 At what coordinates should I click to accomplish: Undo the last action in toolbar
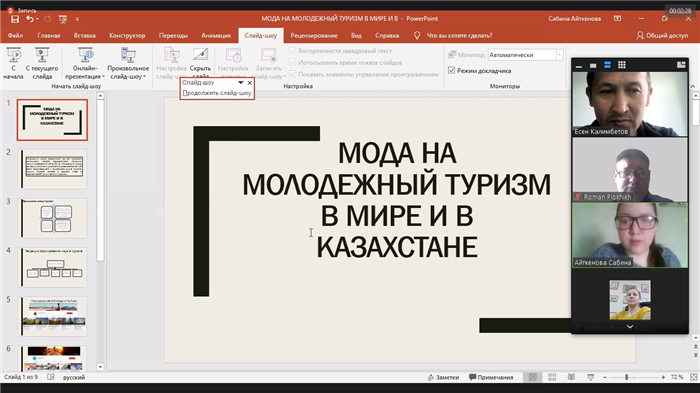pos(30,19)
